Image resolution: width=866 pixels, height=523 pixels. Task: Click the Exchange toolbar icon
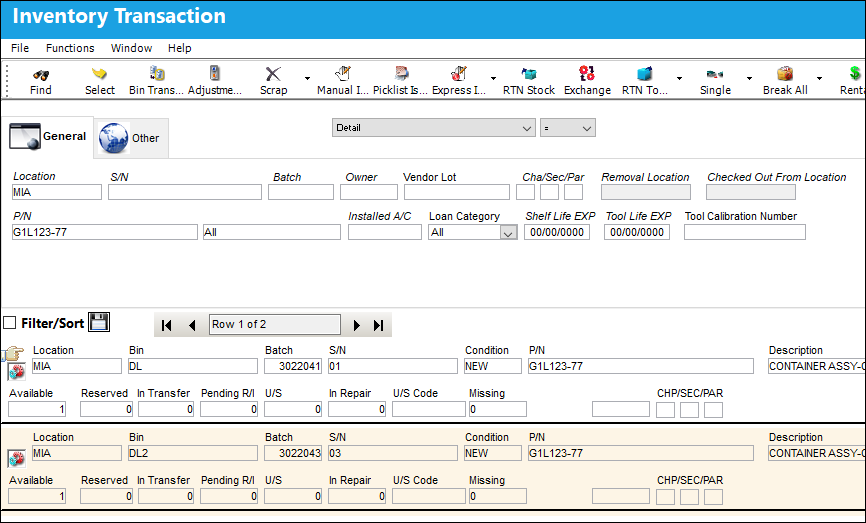coord(587,73)
